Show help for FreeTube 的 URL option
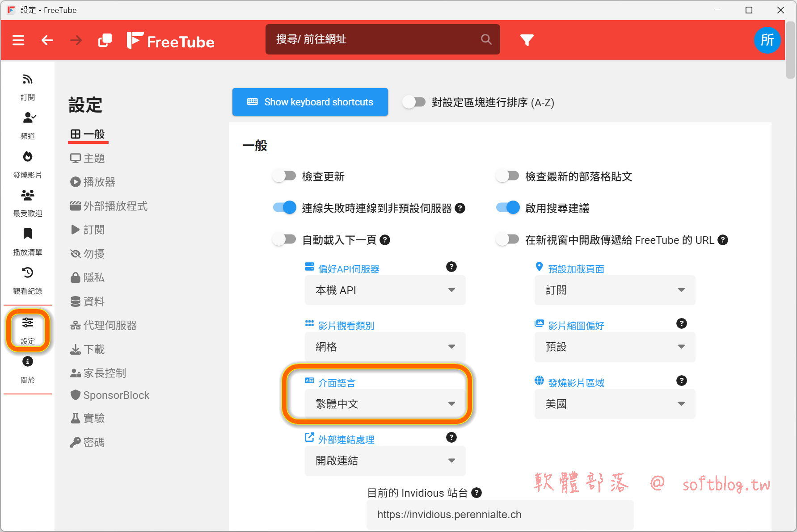Viewport: 797px width, 532px height. click(723, 240)
